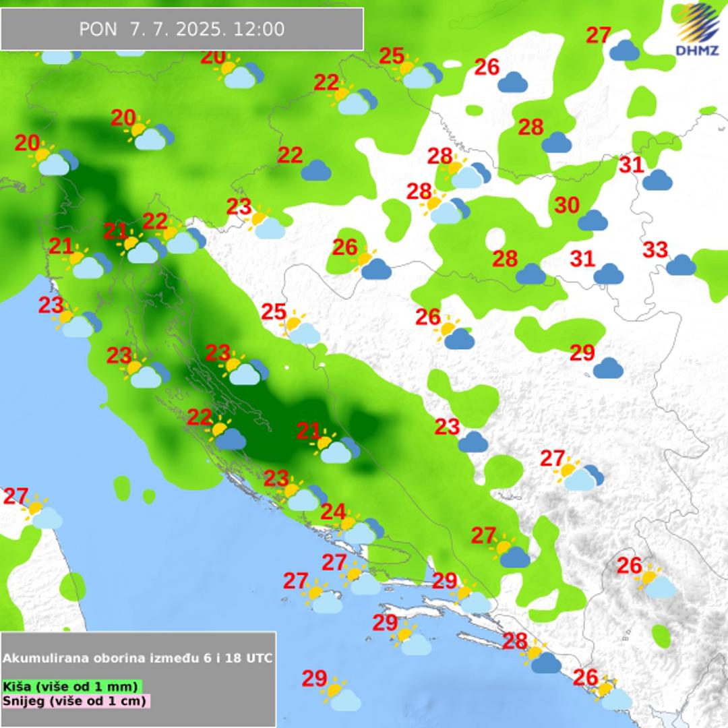The image size is (728, 728).
Task: Click the sun-cloud icon beside topmost 25
Action: click(418, 73)
